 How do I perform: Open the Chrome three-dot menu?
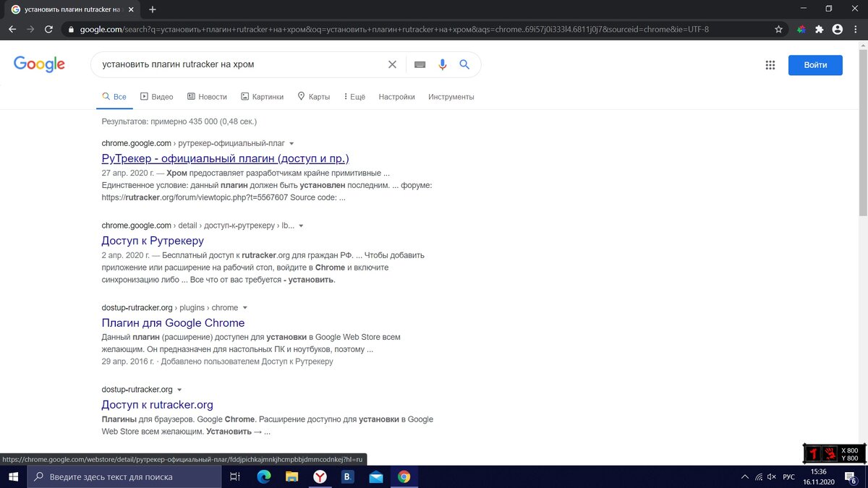[x=855, y=30]
